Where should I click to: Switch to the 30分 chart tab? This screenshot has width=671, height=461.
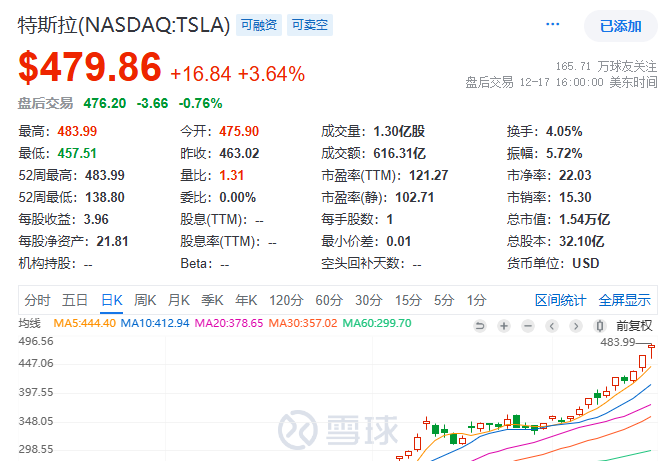[x=368, y=300]
